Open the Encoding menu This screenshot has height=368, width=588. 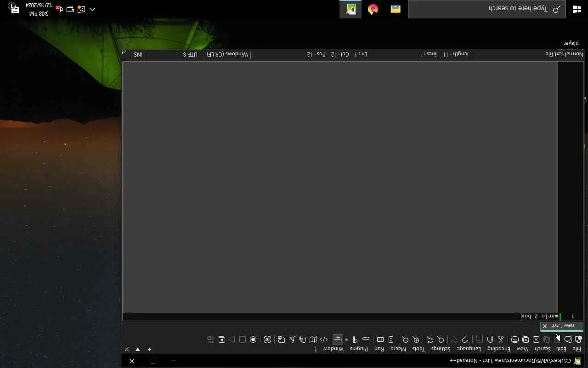[498, 349]
